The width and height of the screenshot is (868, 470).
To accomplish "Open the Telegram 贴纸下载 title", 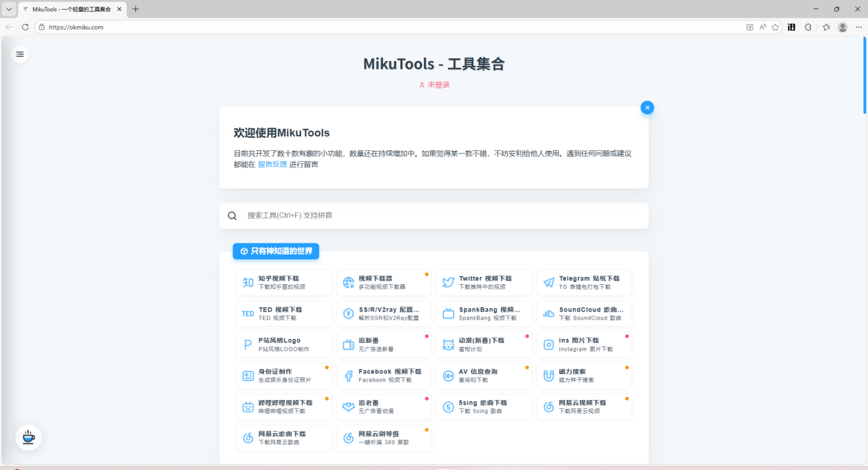I will 589,279.
